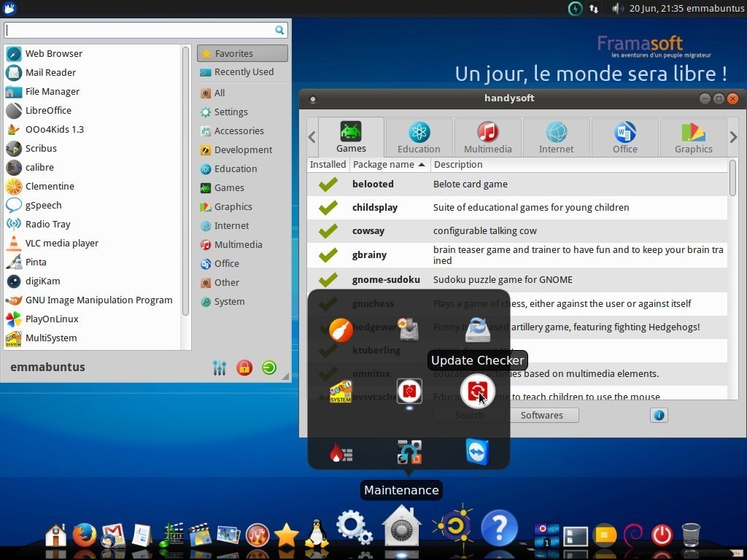
Task: Click the favorites list scrollbar in the menu
Action: point(186,181)
